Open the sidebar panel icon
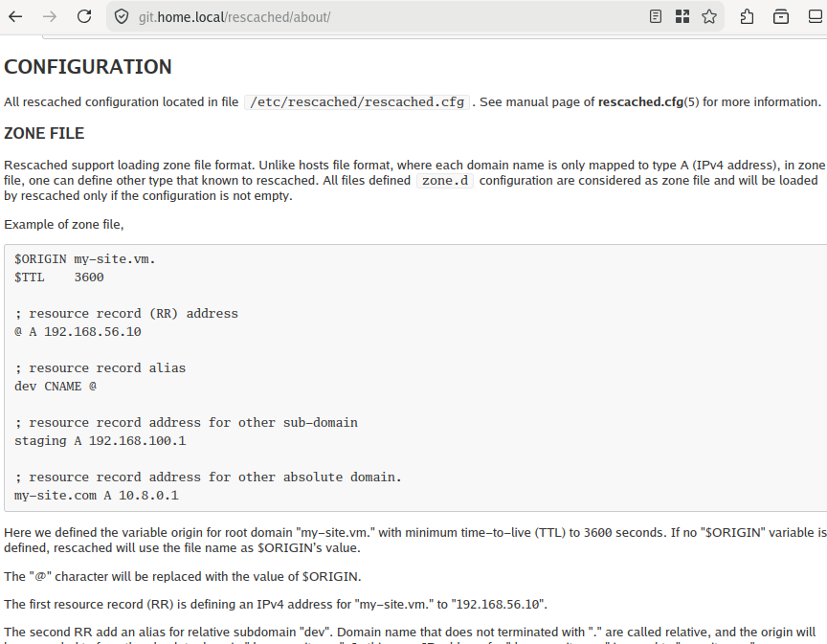The height and width of the screenshot is (644, 827). tap(816, 17)
